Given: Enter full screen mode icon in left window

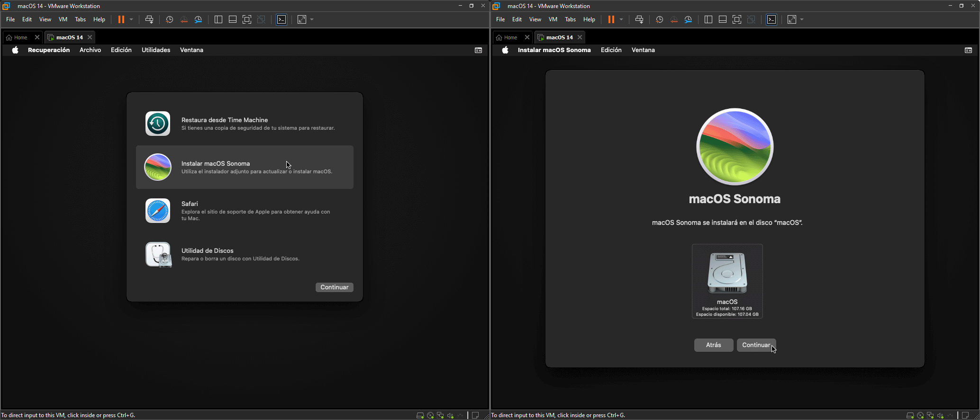Looking at the screenshot, I should point(247,19).
